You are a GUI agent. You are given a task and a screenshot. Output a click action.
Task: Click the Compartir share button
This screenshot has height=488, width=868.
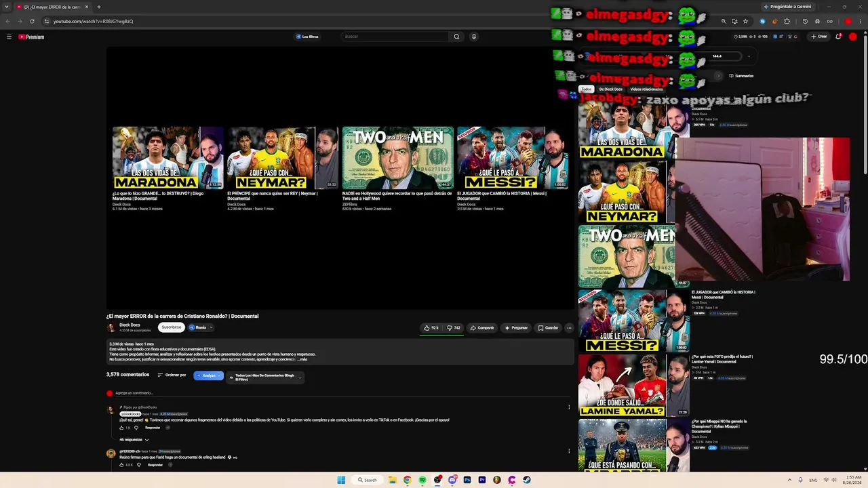click(482, 328)
